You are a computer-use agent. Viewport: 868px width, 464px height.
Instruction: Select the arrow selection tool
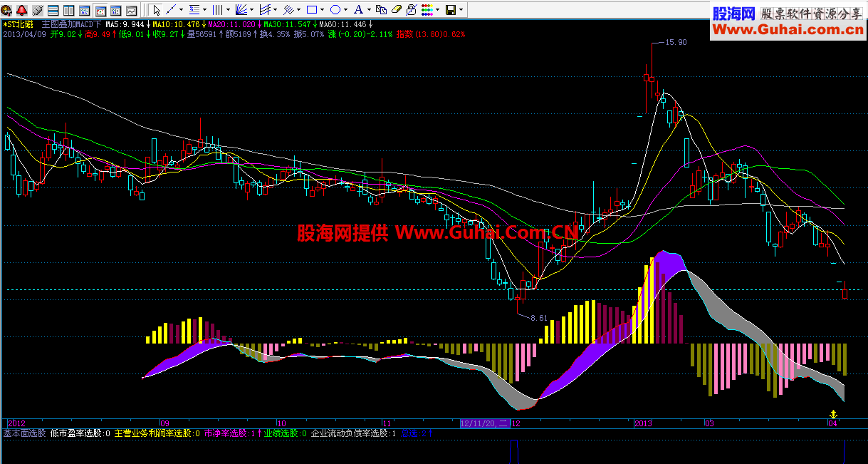pyautogui.click(x=157, y=9)
